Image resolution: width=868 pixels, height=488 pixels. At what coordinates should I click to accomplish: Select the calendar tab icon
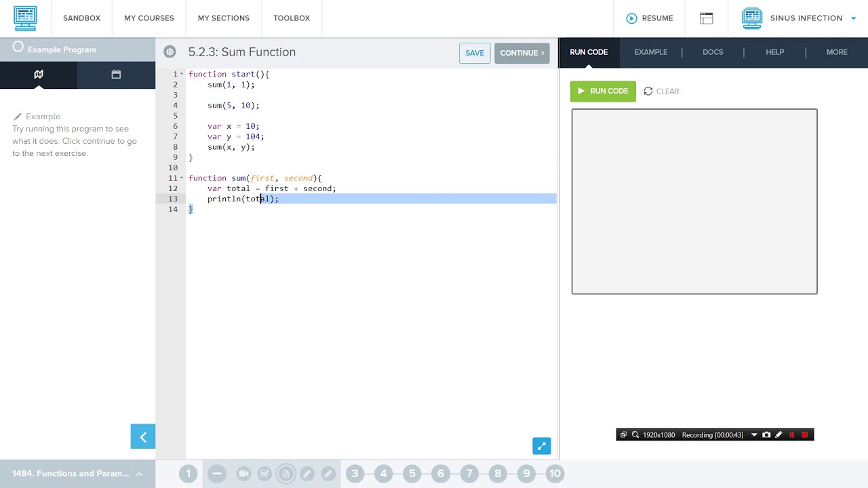(x=116, y=75)
